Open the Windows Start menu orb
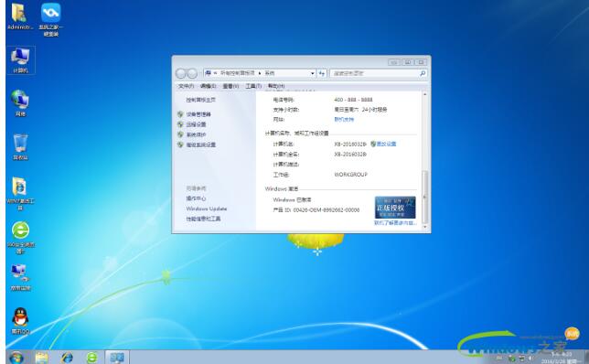 [16, 358]
